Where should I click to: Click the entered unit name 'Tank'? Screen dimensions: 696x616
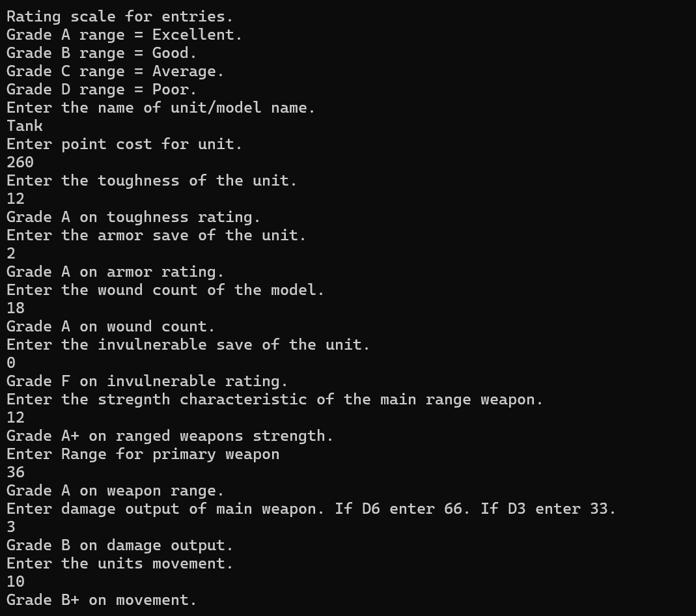[x=24, y=126]
